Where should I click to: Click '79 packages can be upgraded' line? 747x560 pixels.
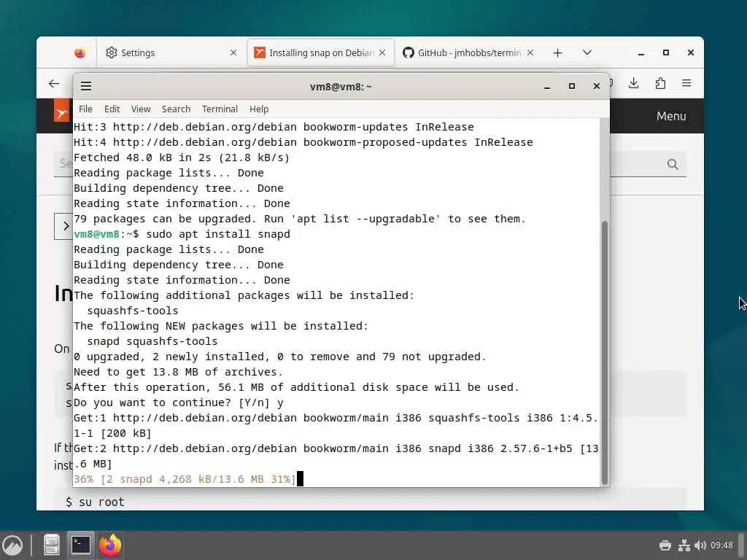[299, 219]
